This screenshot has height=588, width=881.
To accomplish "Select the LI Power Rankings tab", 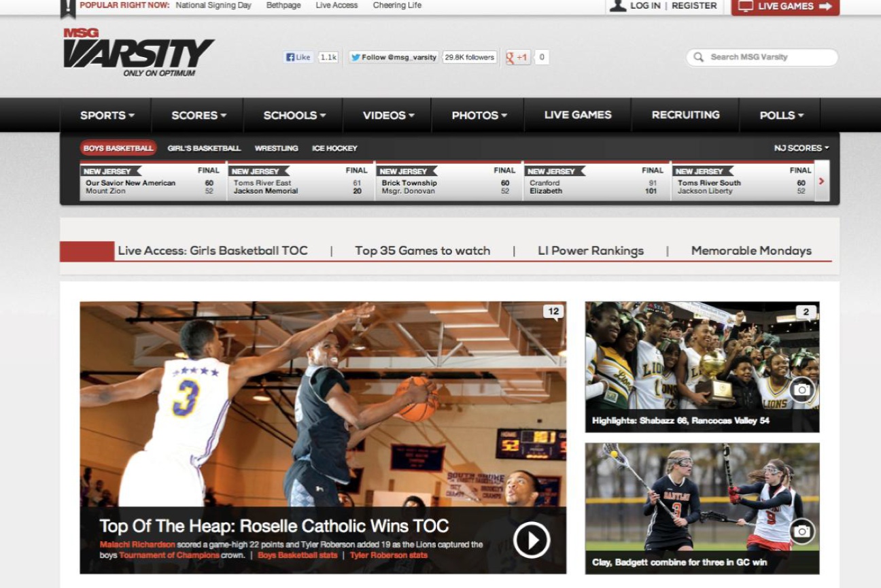I will [590, 250].
